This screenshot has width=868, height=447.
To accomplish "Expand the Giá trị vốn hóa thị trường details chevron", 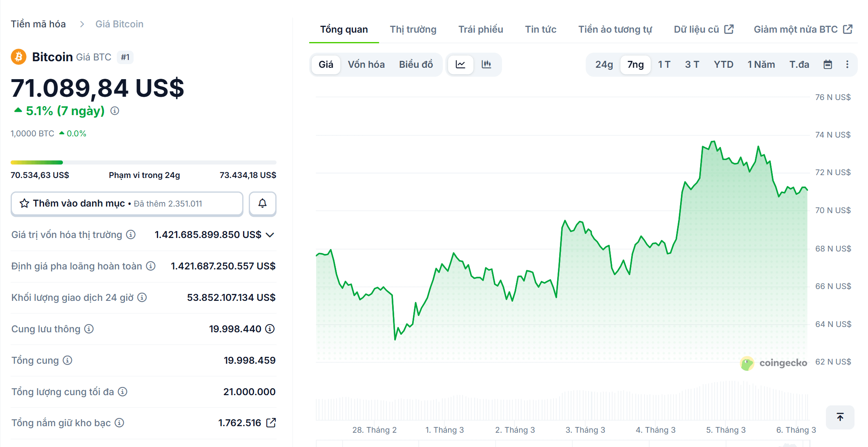I will coord(270,235).
